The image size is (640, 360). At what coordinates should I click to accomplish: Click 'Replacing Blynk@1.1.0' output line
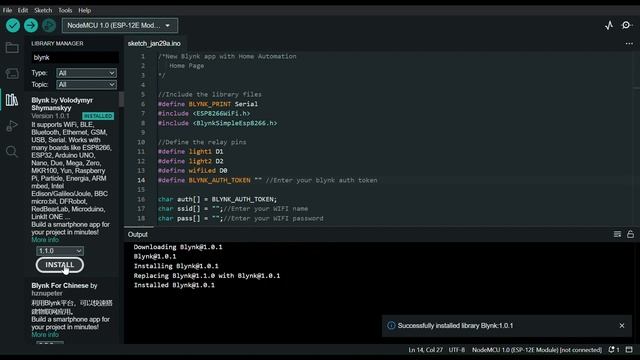(207, 276)
